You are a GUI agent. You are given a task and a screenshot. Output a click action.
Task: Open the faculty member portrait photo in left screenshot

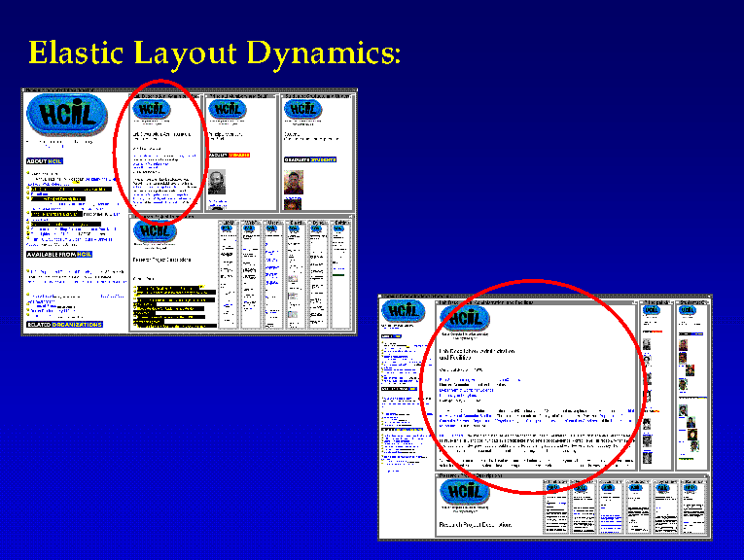(x=216, y=182)
